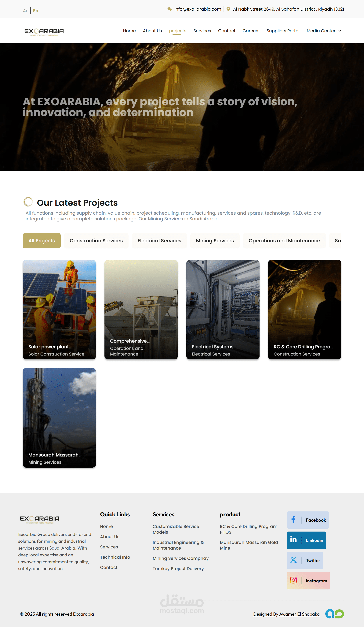
Task: Open Suppliers Portal menu item
Action: (x=283, y=31)
